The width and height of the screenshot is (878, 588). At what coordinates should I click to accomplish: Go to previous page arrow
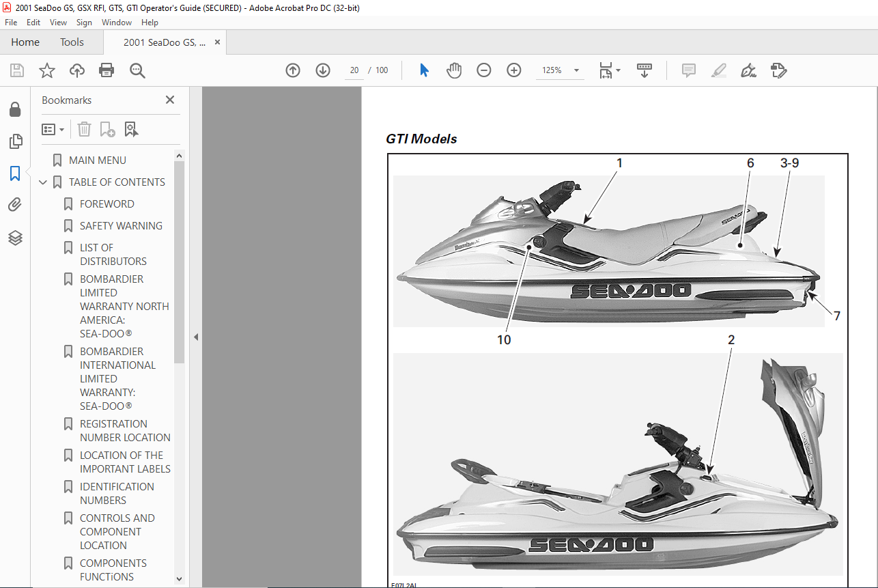pyautogui.click(x=293, y=70)
